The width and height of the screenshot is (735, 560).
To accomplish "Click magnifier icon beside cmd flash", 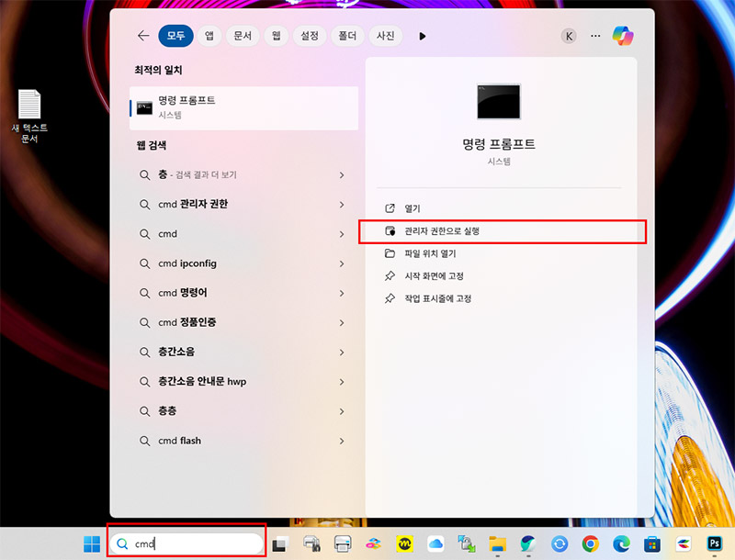I will pyautogui.click(x=145, y=441).
